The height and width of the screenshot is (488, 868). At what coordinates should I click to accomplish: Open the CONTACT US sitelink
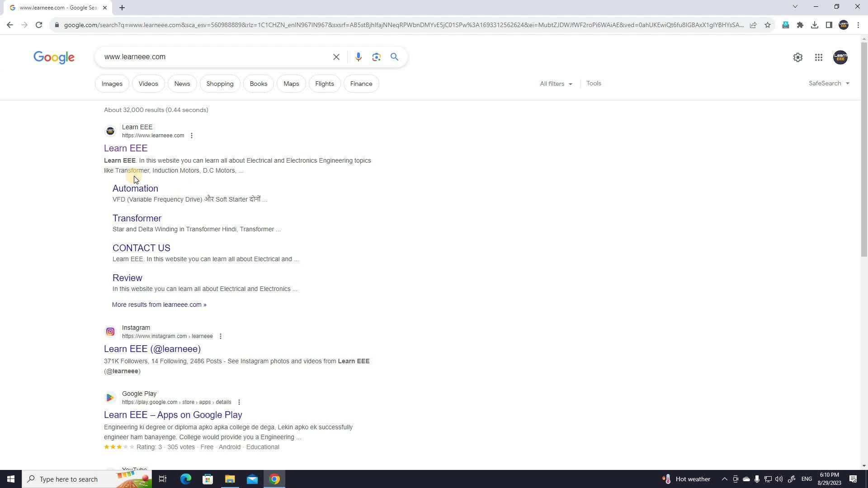pos(142,248)
